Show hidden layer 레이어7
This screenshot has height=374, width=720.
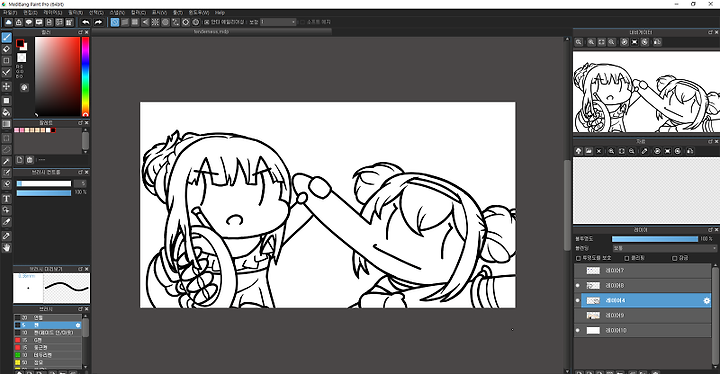pyautogui.click(x=578, y=271)
